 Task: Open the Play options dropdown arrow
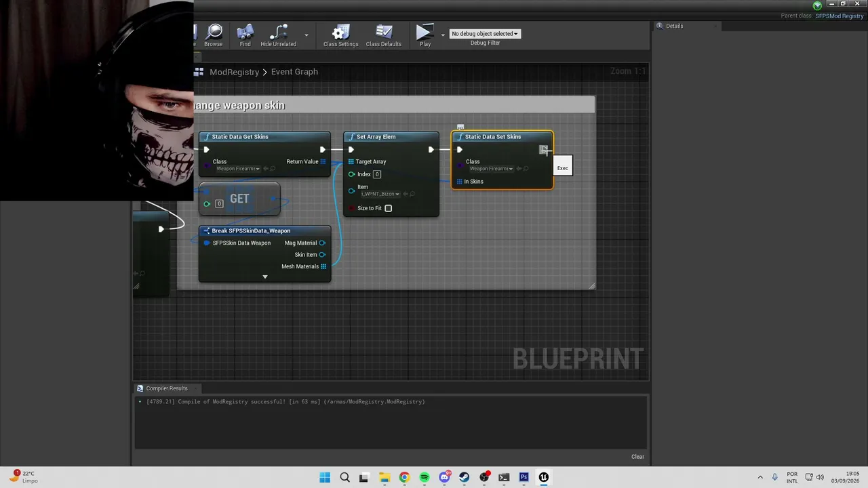pos(443,35)
